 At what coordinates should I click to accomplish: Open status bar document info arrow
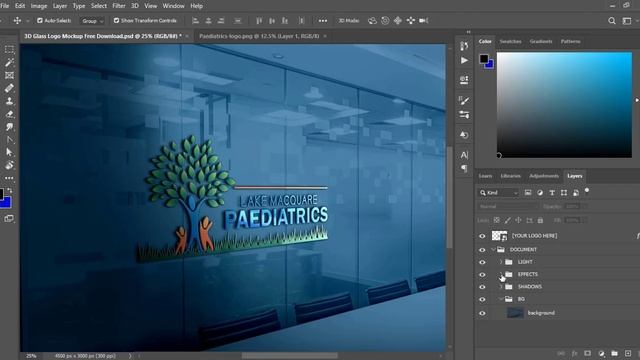[x=130, y=356]
